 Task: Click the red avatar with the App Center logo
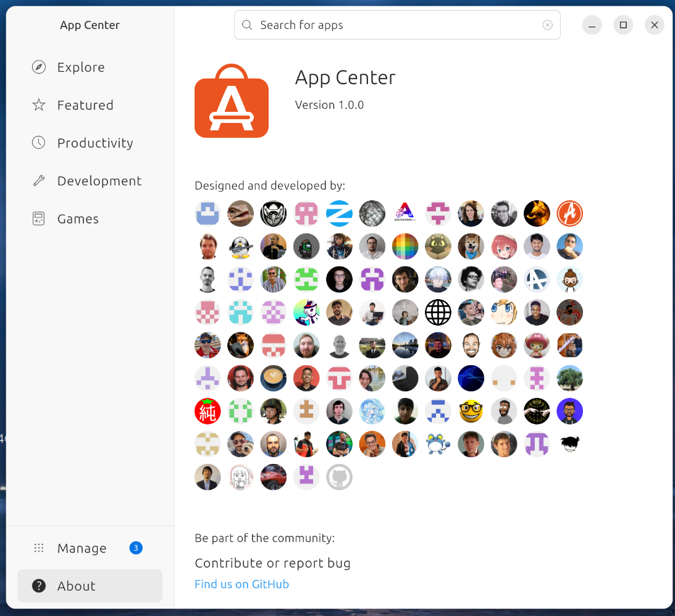(x=569, y=213)
